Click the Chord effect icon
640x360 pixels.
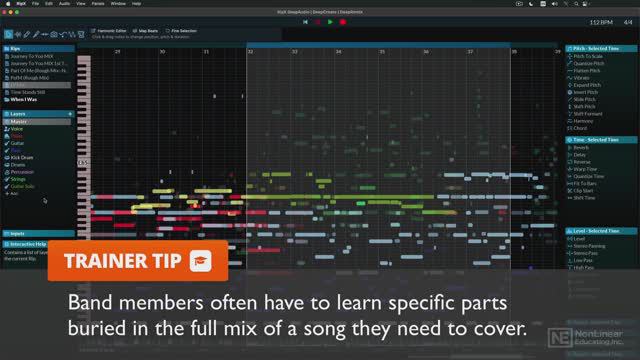tap(570, 128)
